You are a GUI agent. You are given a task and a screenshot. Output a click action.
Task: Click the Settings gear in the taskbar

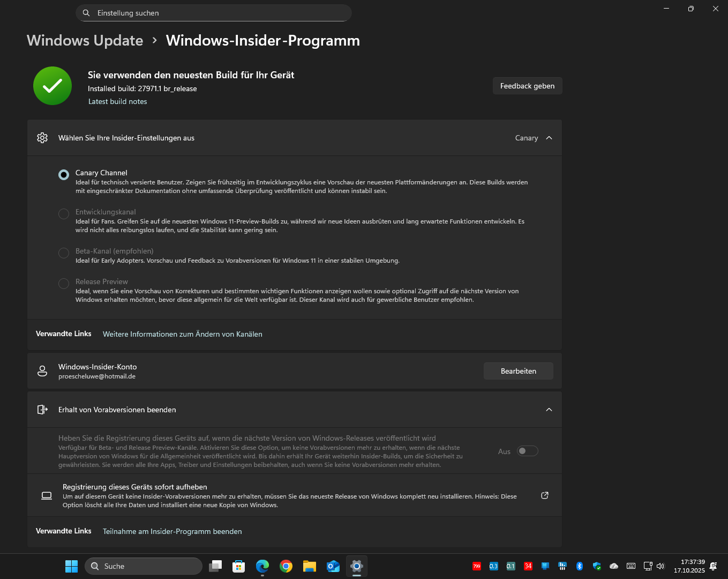[357, 566]
